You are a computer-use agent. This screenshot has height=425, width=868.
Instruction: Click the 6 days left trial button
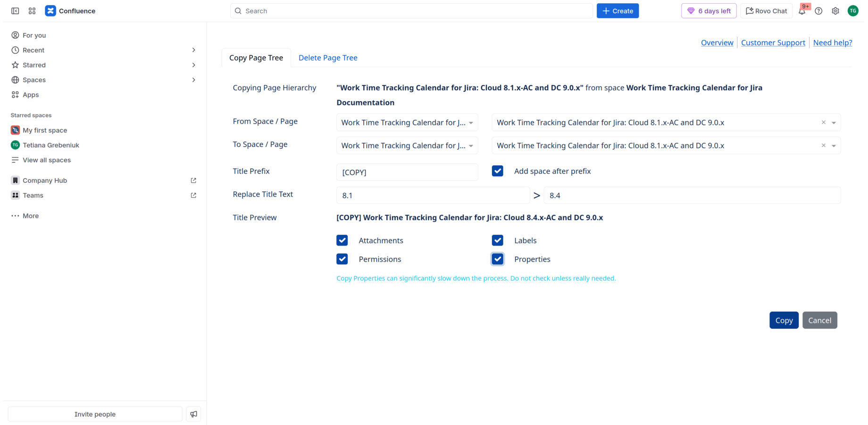(x=709, y=11)
